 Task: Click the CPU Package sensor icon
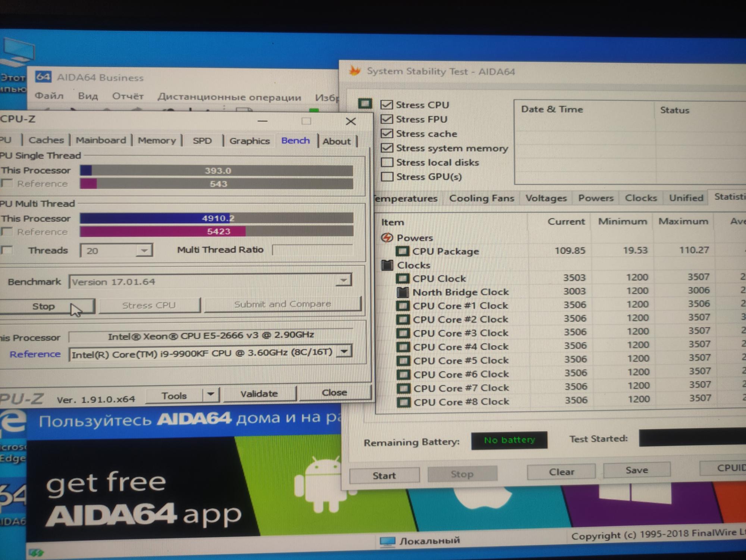coord(402,251)
